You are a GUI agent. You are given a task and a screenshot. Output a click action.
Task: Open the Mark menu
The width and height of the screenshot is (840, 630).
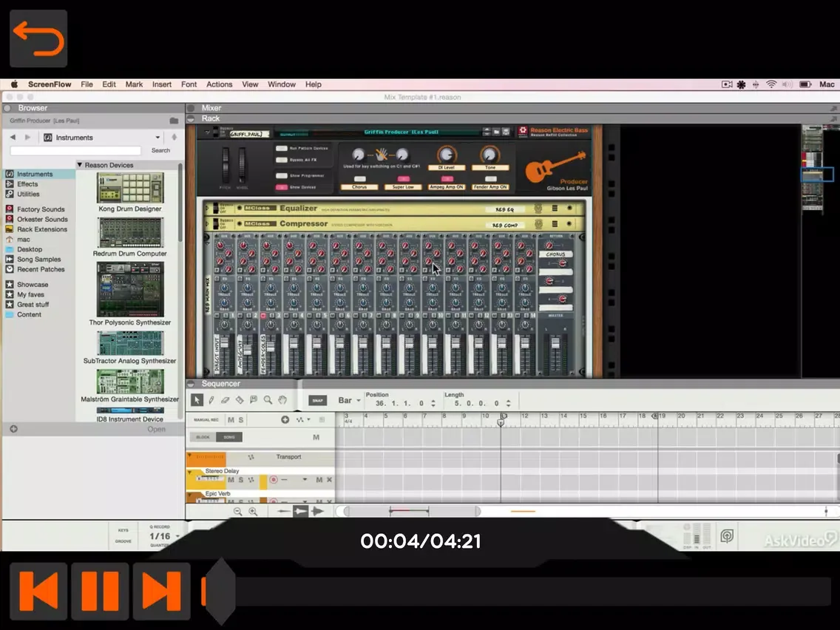tap(134, 84)
